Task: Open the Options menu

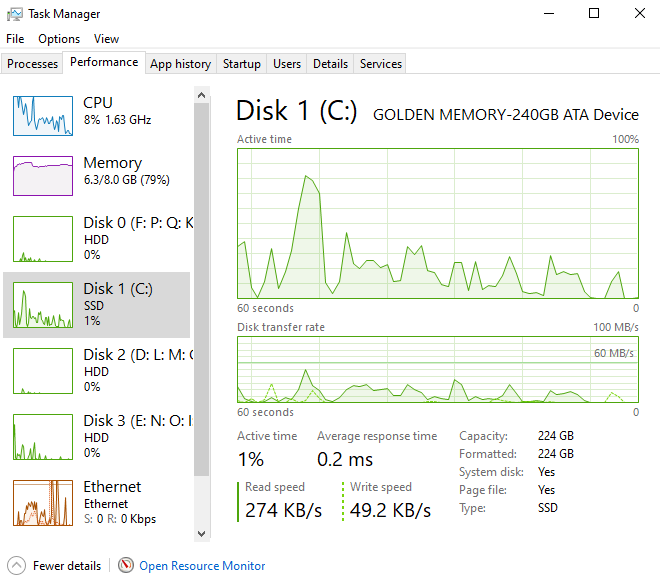Action: coord(59,39)
